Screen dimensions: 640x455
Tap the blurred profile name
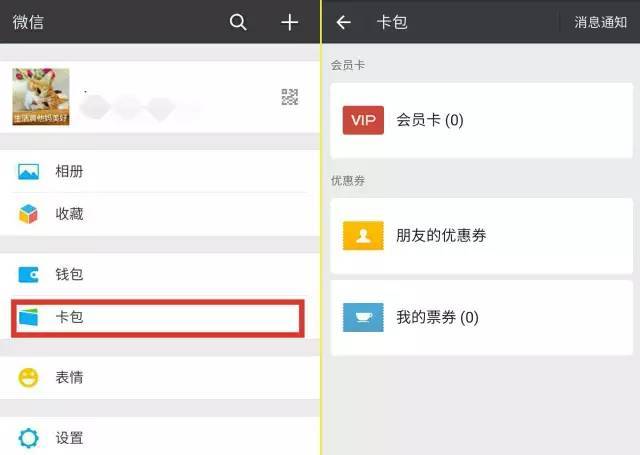click(x=141, y=107)
